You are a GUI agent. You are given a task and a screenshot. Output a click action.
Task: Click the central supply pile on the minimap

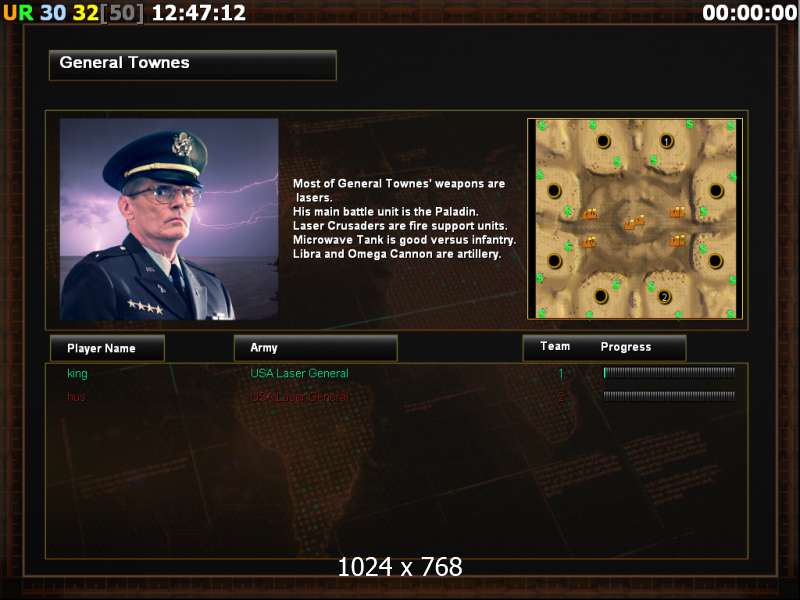[634, 222]
